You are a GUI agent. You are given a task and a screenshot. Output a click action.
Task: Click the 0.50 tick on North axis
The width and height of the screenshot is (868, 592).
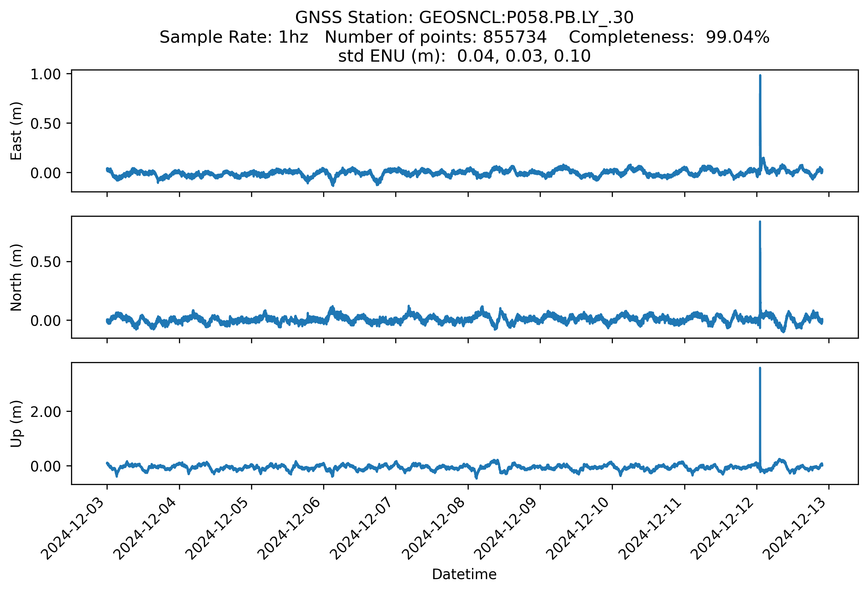[45, 262]
